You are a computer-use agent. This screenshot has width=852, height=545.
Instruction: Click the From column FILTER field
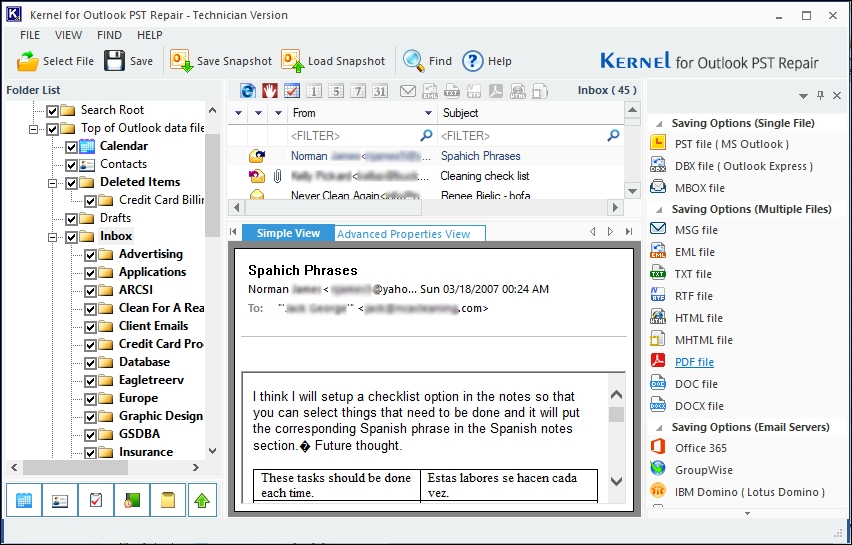pos(361,135)
